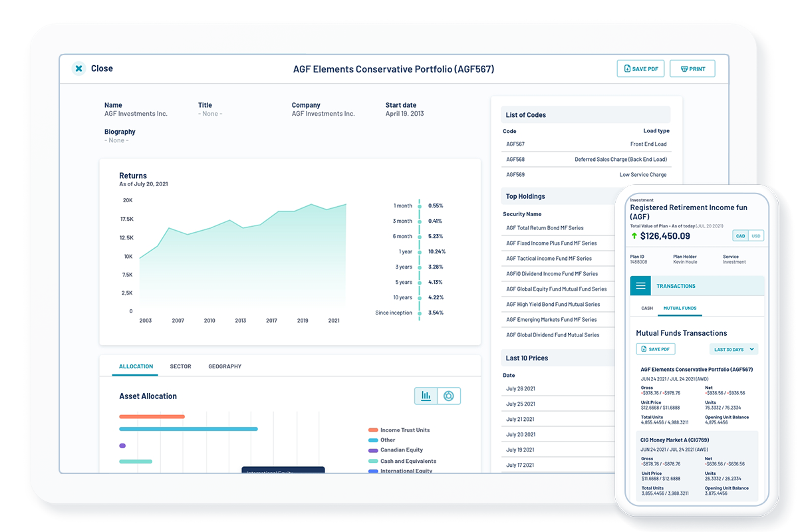Click the 10 years return label
Image resolution: width=798 pixels, height=532 pixels.
pos(402,297)
